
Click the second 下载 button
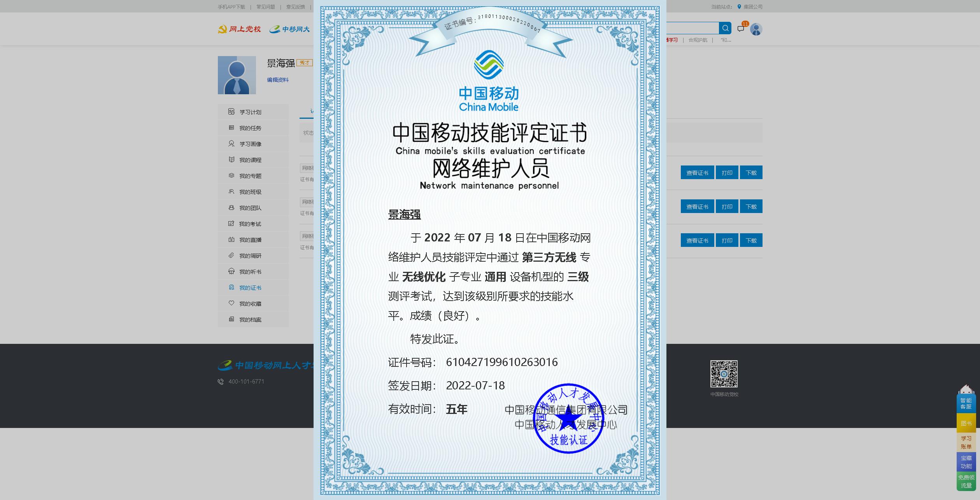pyautogui.click(x=751, y=206)
